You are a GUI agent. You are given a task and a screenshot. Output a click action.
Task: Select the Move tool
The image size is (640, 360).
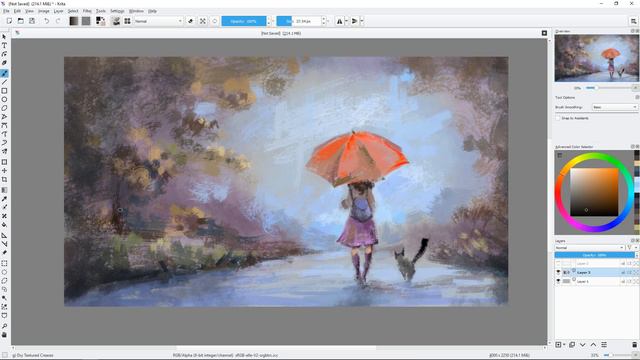coord(4,171)
